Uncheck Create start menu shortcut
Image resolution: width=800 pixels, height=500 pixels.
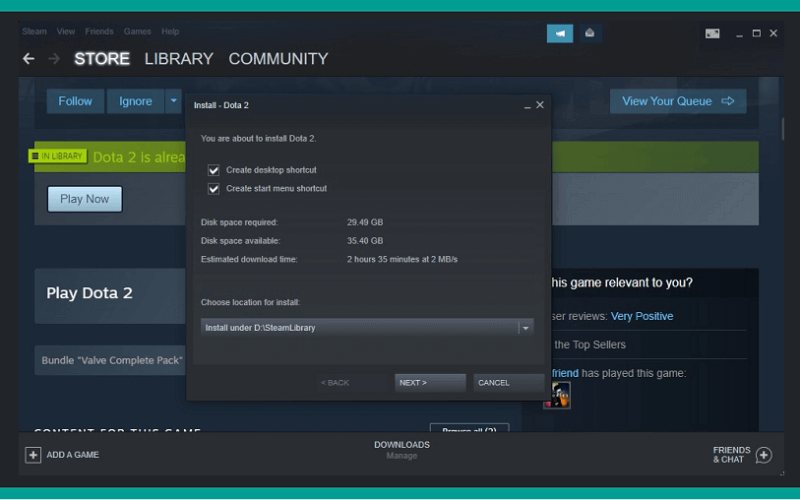click(x=213, y=189)
